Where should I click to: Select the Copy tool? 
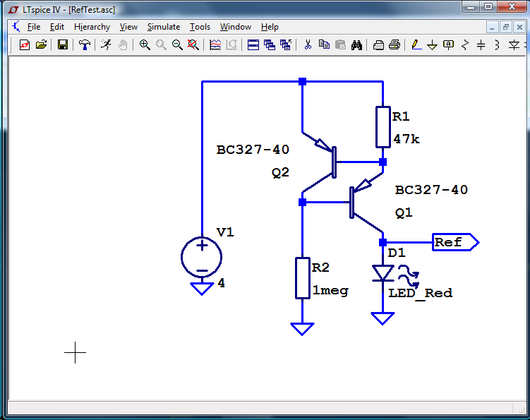[x=324, y=44]
